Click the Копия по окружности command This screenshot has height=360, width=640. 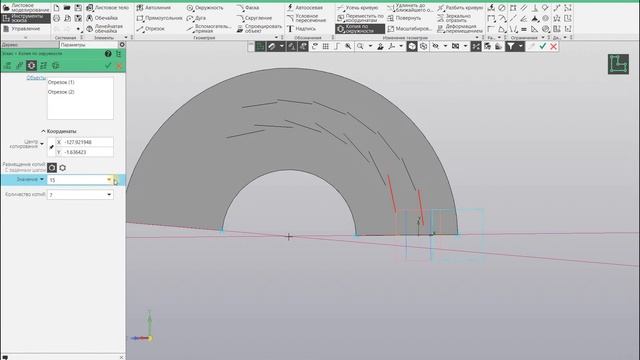[x=360, y=29]
